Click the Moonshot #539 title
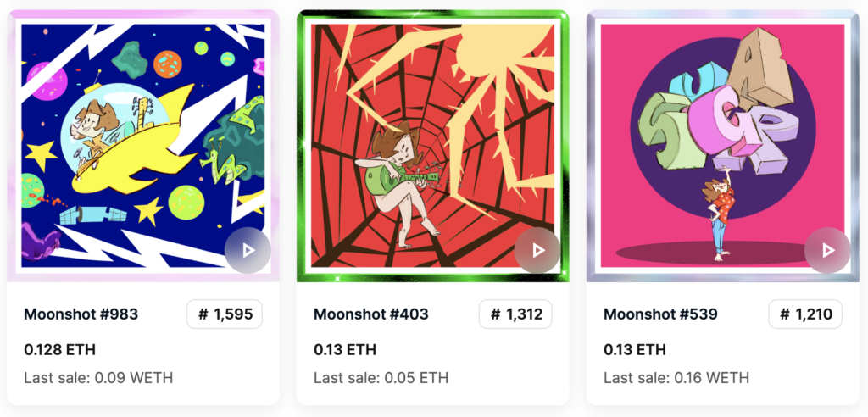868x417 pixels. pos(660,314)
